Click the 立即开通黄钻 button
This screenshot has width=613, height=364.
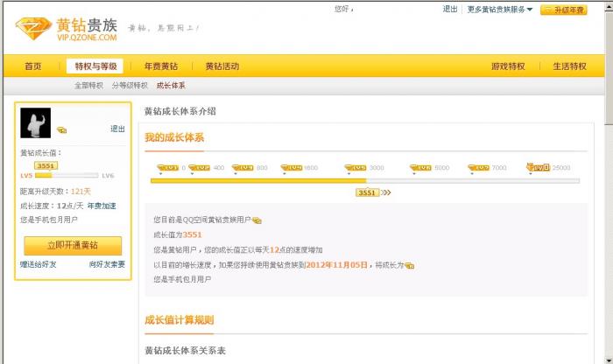click(x=73, y=246)
